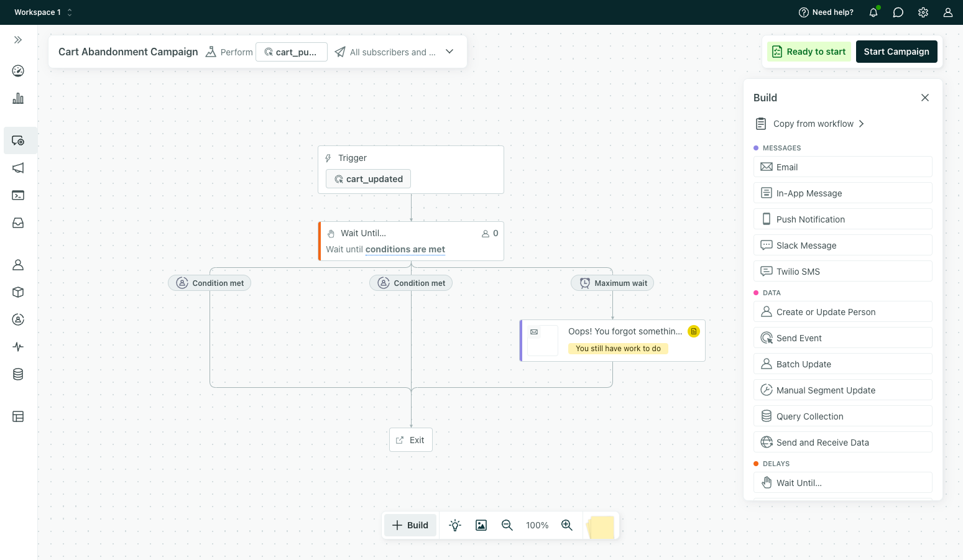Click the Cart Abandonment Campaign title

tap(128, 52)
